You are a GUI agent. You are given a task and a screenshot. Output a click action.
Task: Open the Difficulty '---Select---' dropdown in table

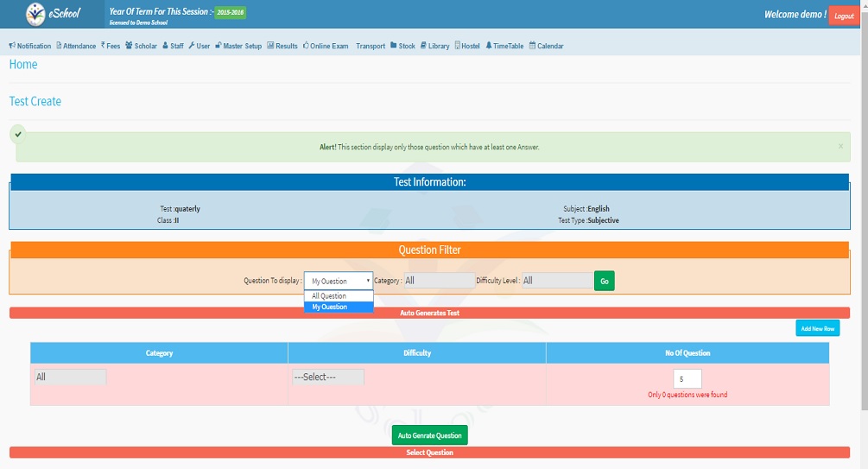point(328,377)
